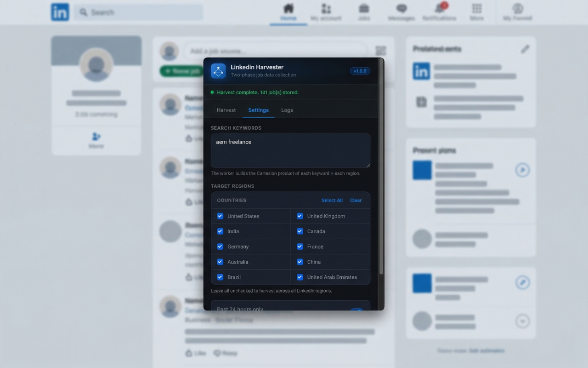Toggle the Brazil checkbox
This screenshot has height=368, width=588.
[220, 277]
